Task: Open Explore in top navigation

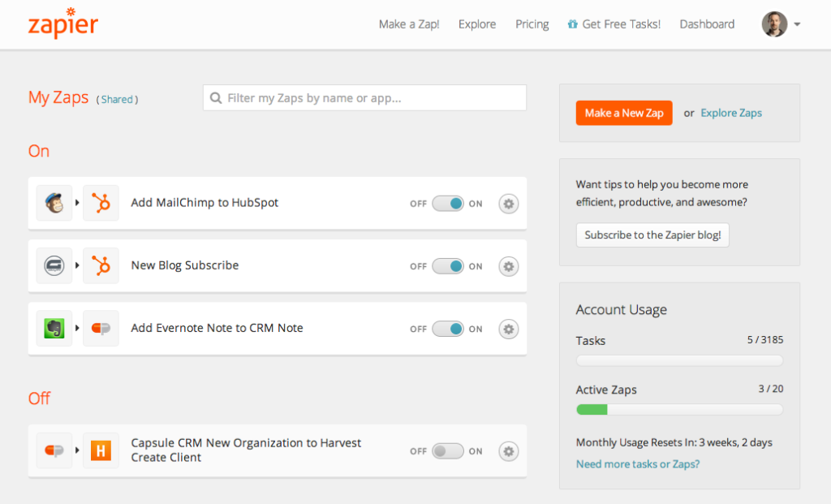Action: click(477, 24)
